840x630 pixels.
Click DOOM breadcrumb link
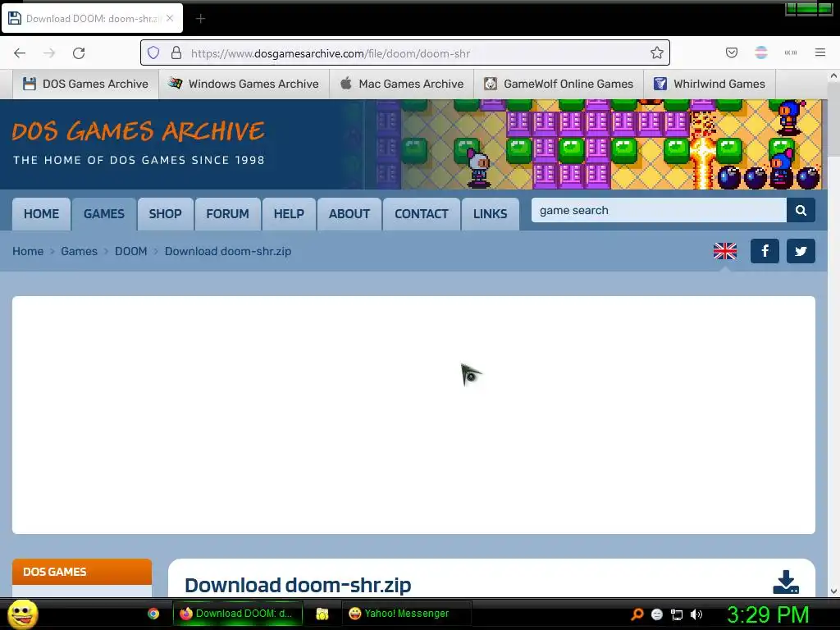pyautogui.click(x=130, y=251)
